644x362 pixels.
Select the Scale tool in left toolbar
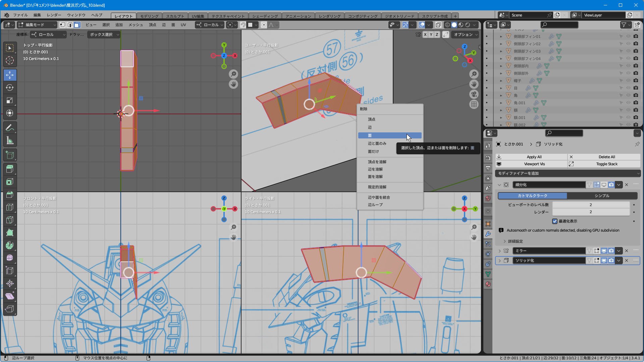pyautogui.click(x=10, y=101)
